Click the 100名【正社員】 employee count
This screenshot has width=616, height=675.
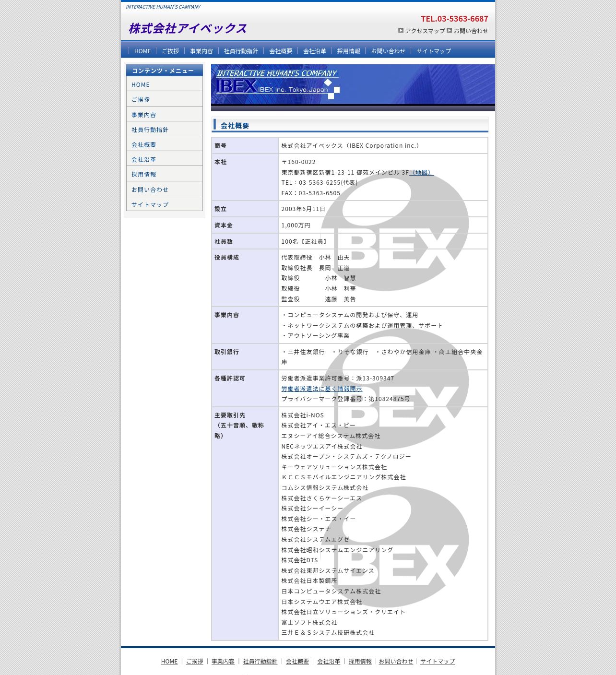pyautogui.click(x=305, y=241)
